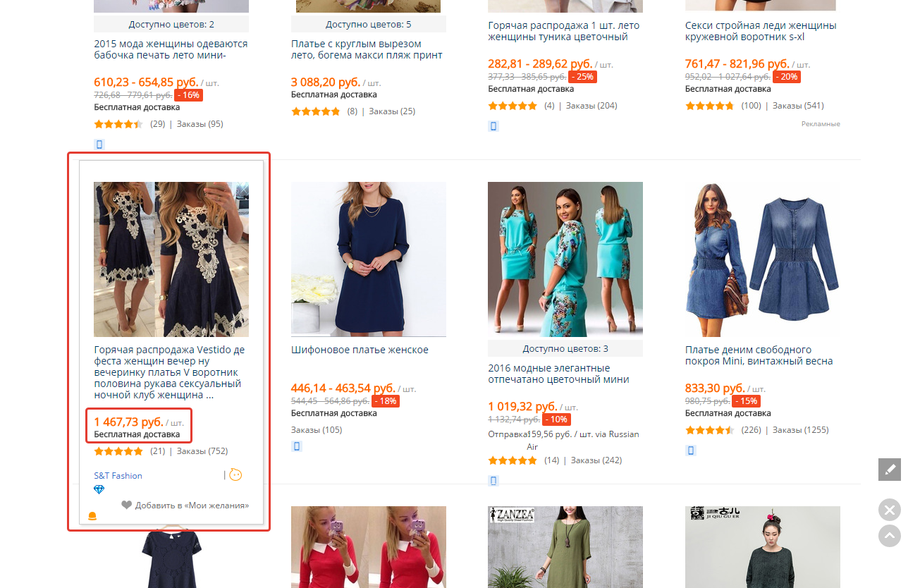Click the orange bell icon in the highlighted card

pos(92,516)
